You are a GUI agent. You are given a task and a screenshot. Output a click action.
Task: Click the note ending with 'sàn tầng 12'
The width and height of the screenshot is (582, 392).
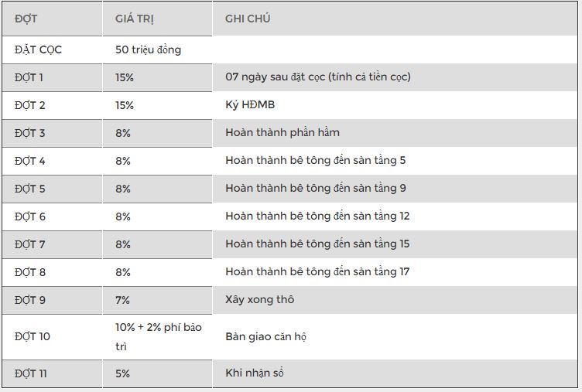(x=317, y=216)
